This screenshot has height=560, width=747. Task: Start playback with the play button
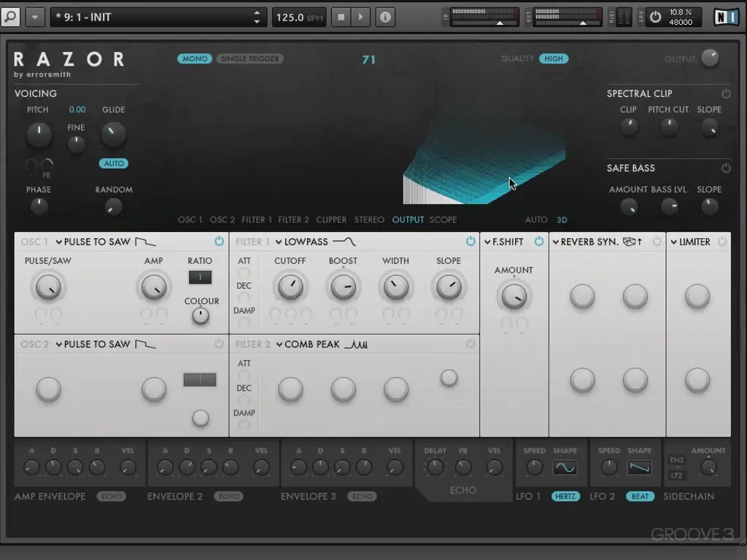tap(360, 17)
